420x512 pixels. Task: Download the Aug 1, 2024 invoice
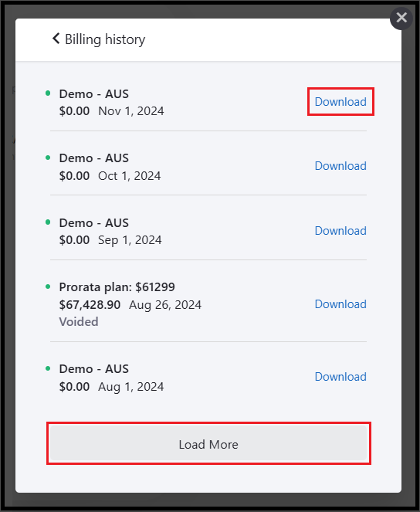[340, 377]
